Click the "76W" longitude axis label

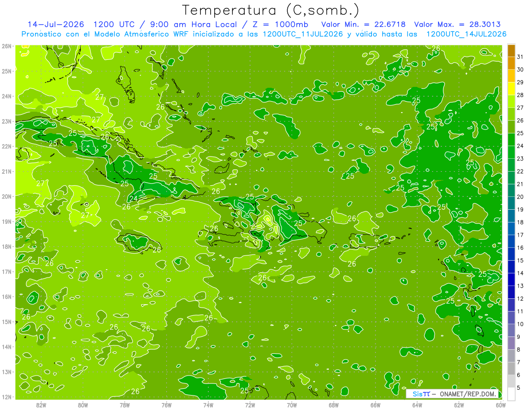(x=166, y=405)
